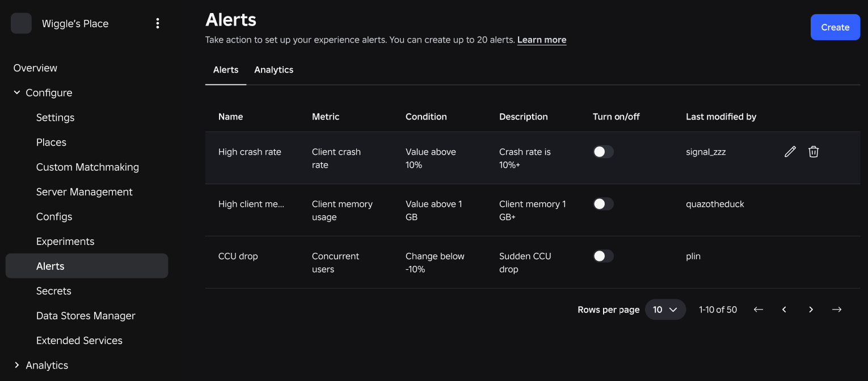Open the three-dot menu next to Wiggle's Place

[158, 23]
